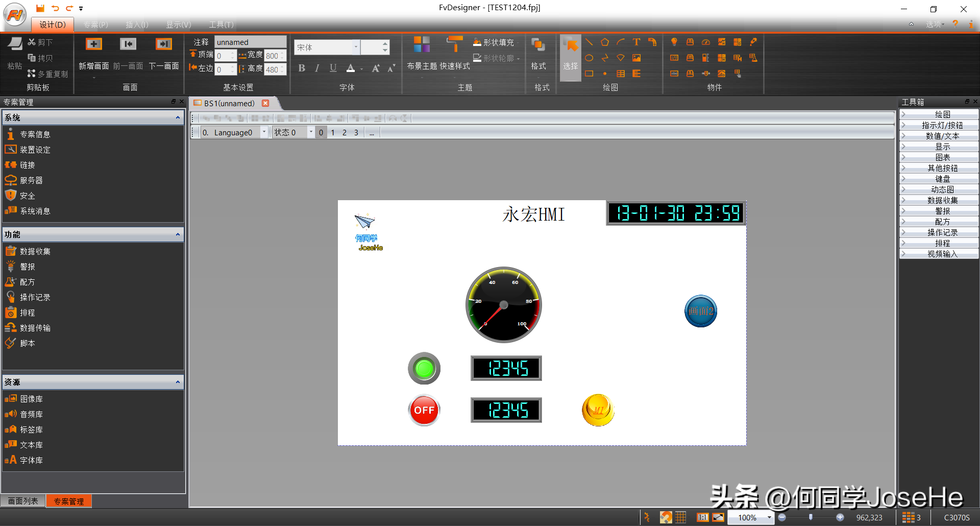Toggle bold text formatting
Image resolution: width=980 pixels, height=526 pixels.
pos(302,68)
